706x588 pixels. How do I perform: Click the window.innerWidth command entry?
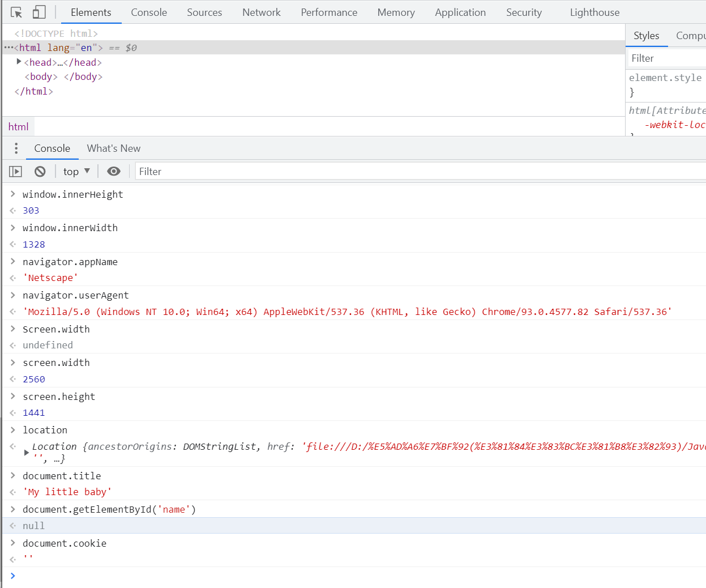70,228
